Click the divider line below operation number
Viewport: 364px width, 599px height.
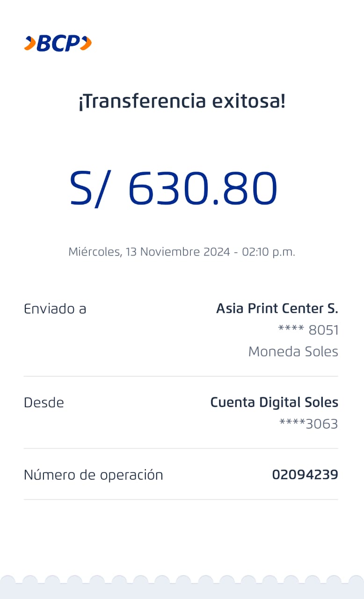click(x=181, y=499)
